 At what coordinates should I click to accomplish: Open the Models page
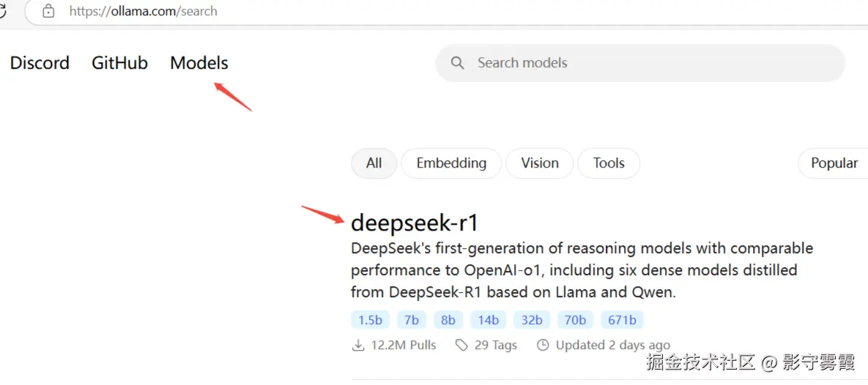[199, 63]
